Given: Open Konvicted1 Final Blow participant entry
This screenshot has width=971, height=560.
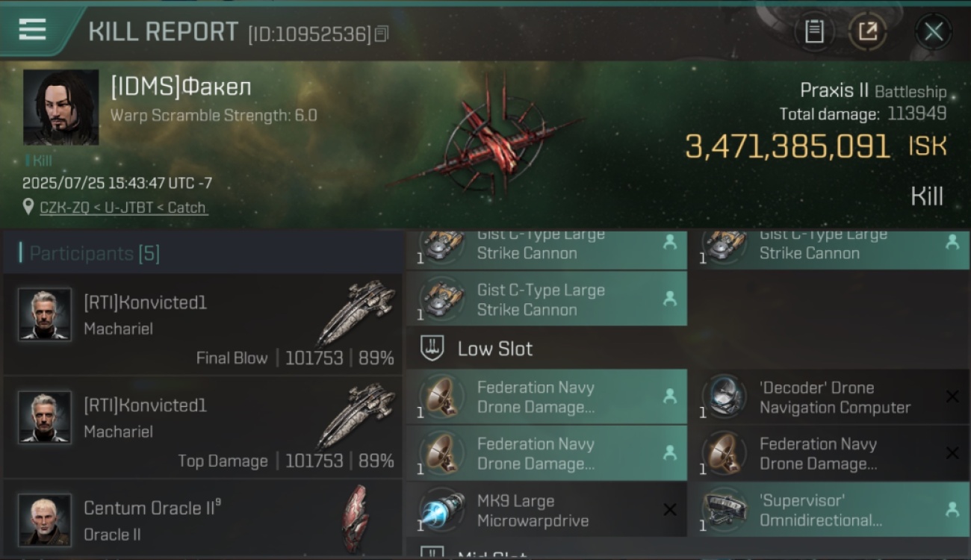Looking at the screenshot, I should coord(202,325).
